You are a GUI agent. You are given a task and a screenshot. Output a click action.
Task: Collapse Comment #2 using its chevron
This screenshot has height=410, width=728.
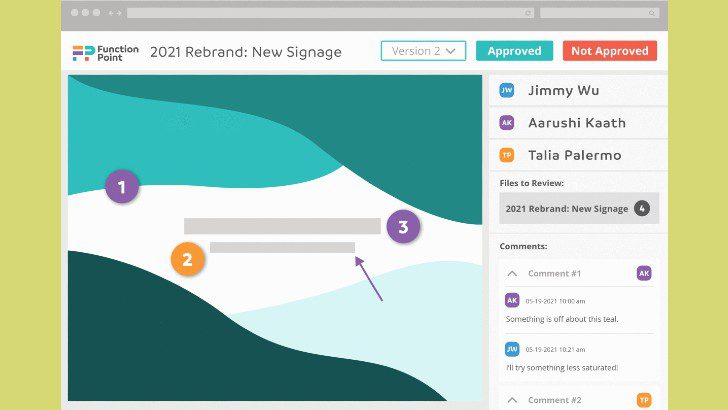(512, 400)
